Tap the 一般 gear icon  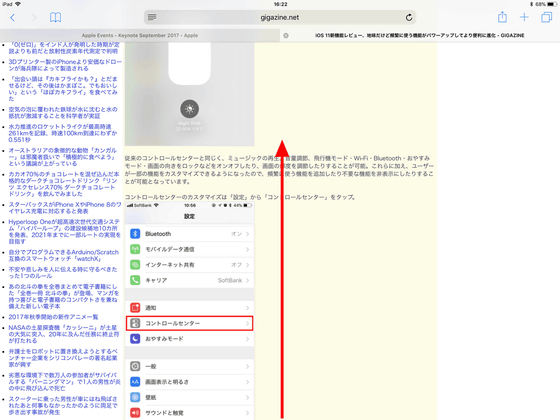135,366
